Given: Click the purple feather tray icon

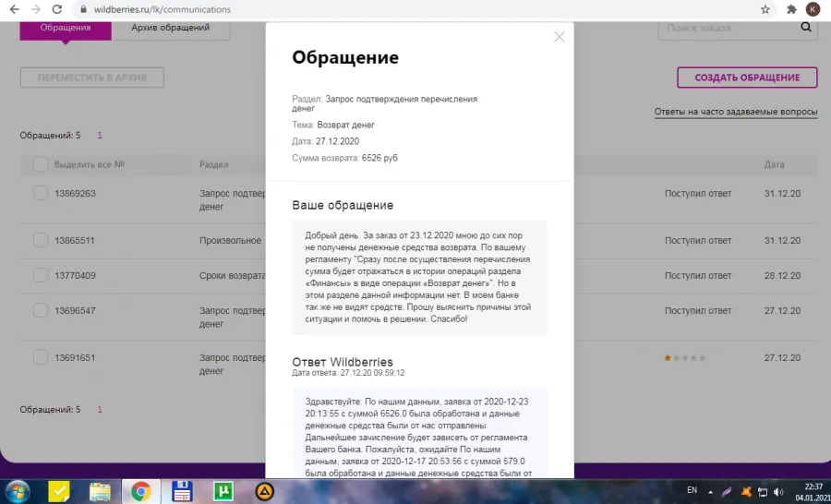Looking at the screenshot, I should click(727, 491).
